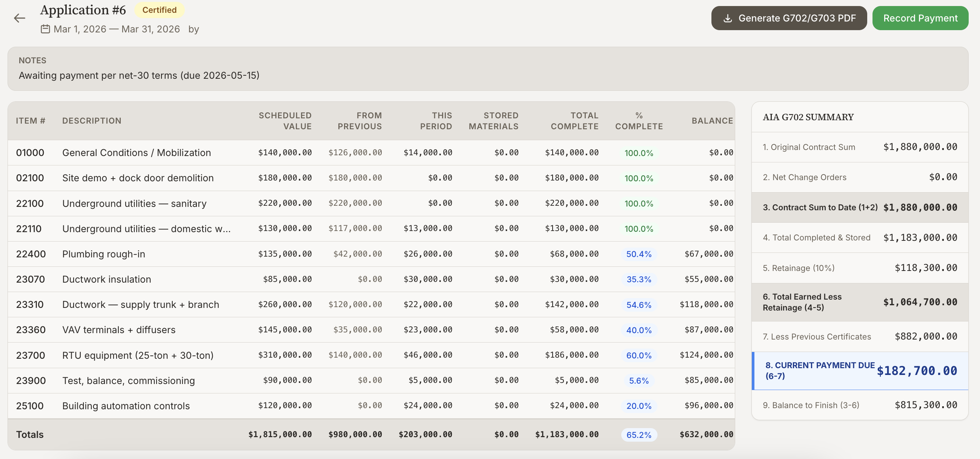Image resolution: width=980 pixels, height=459 pixels.
Task: Click CURRENT PAYMENT DUE (6-7) label
Action: [820, 370]
